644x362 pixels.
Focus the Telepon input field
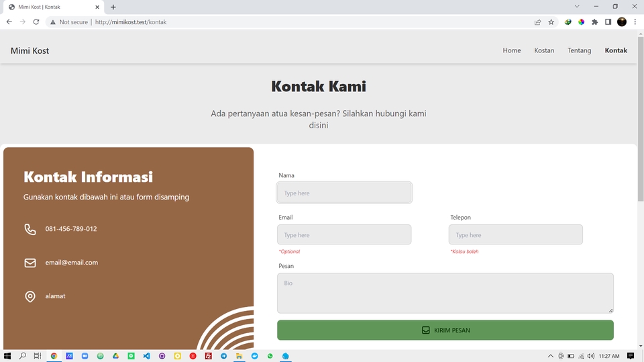(x=515, y=235)
